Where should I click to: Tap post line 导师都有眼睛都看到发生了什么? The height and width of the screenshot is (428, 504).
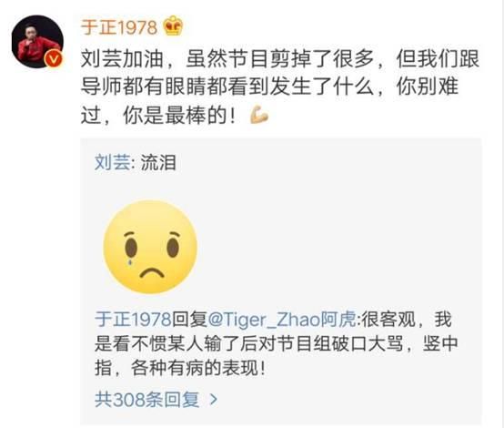point(227,87)
